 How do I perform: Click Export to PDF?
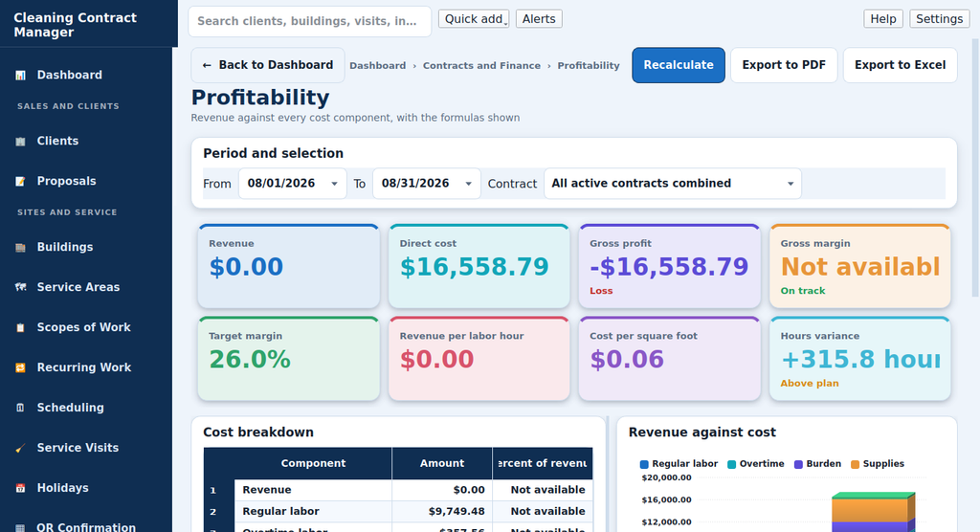coord(784,65)
